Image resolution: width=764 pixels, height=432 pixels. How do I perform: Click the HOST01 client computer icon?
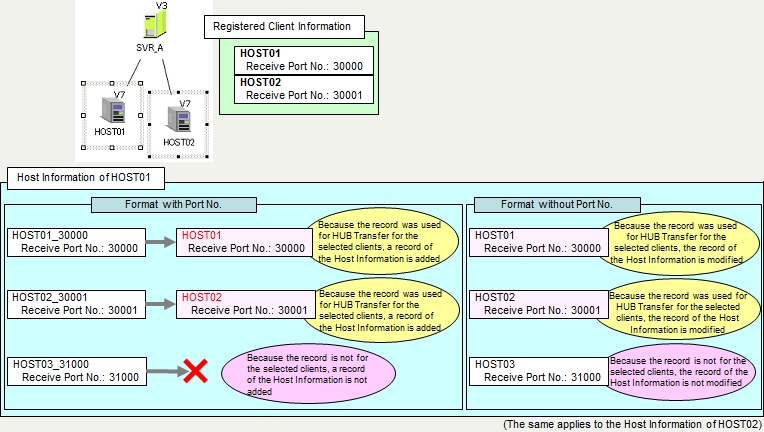[110, 110]
